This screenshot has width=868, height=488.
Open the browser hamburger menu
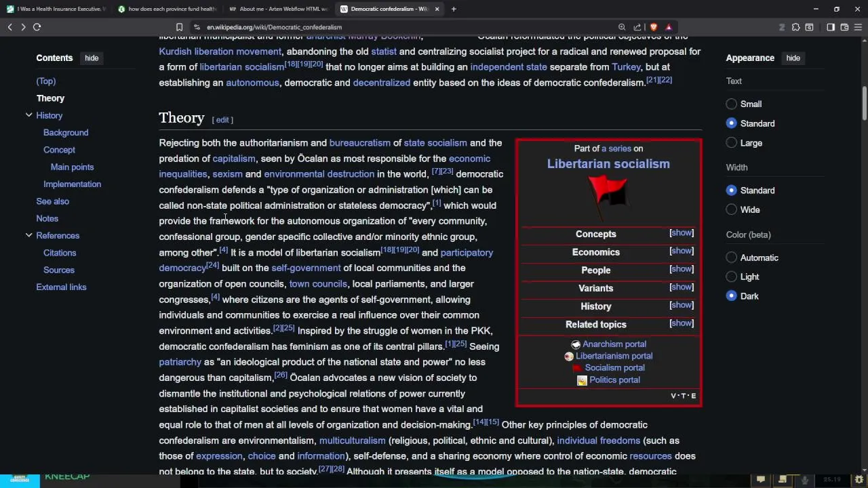point(858,27)
